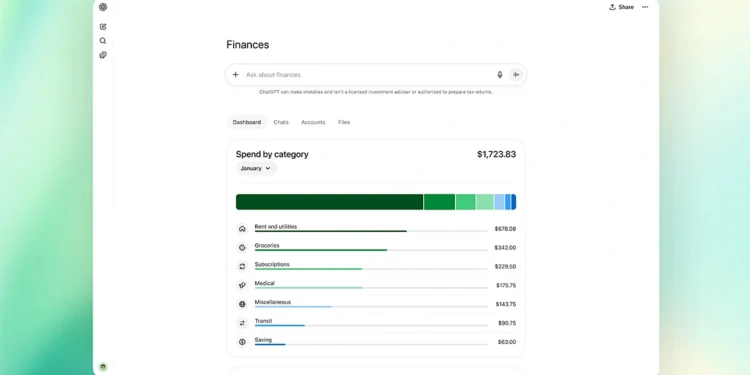Click the Rent and utilities home icon
The height and width of the screenshot is (375, 750).
coord(242,229)
